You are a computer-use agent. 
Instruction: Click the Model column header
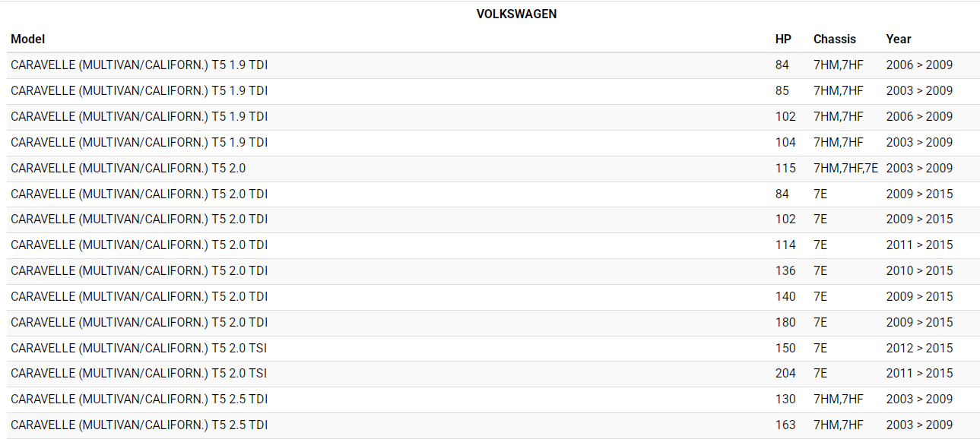(28, 39)
